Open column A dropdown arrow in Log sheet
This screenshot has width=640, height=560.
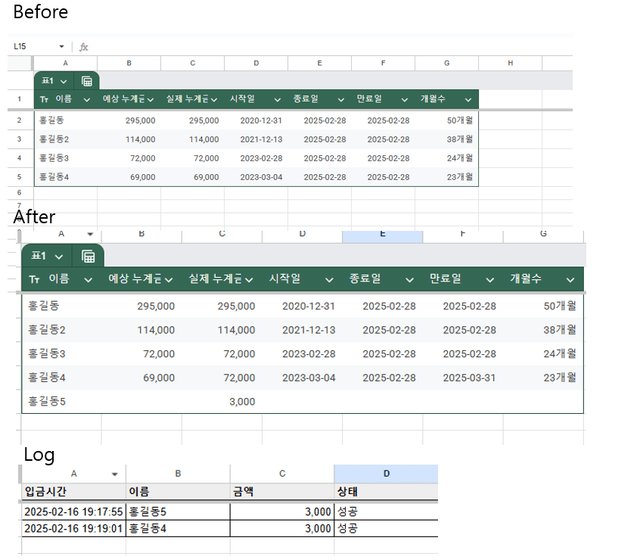coord(114,473)
